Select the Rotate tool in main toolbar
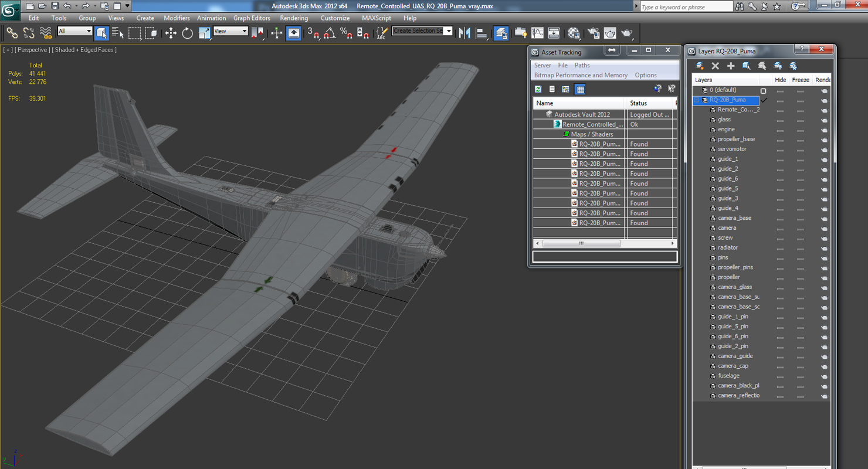The width and height of the screenshot is (868, 469). pyautogui.click(x=187, y=33)
